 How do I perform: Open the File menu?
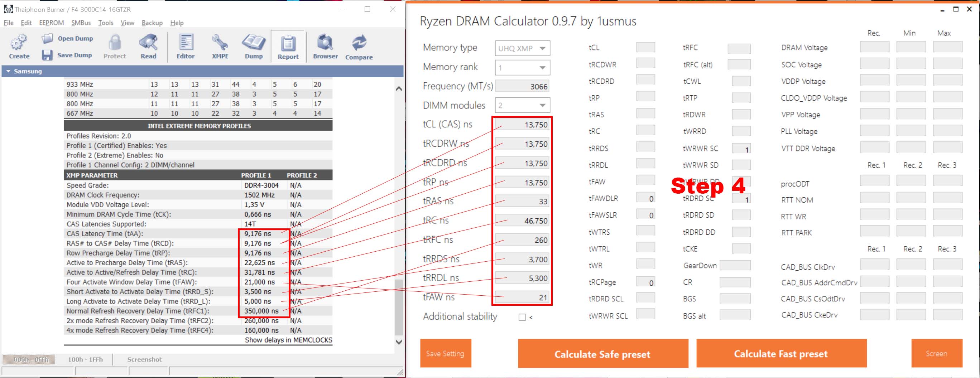click(x=8, y=23)
